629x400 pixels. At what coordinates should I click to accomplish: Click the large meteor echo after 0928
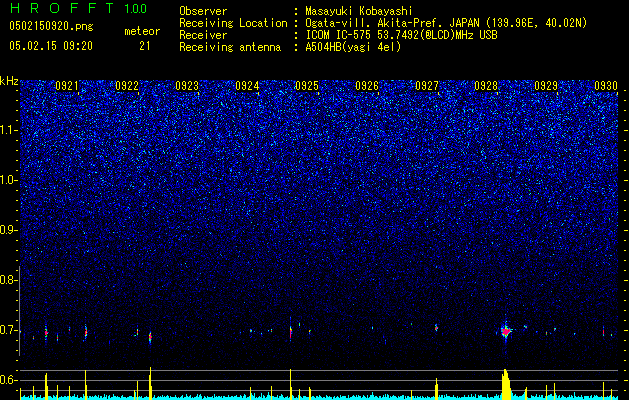(x=506, y=331)
